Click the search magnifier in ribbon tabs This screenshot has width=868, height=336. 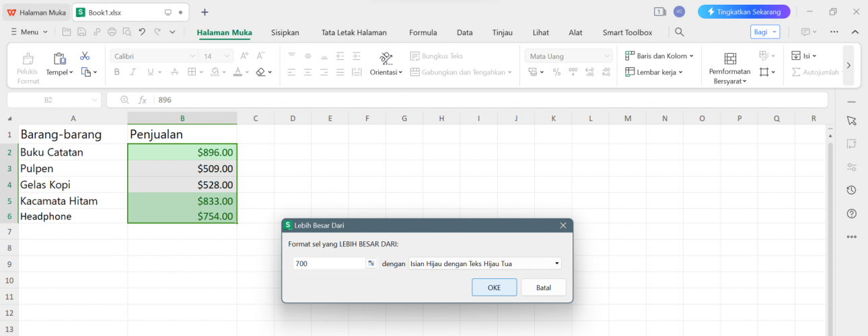(680, 32)
